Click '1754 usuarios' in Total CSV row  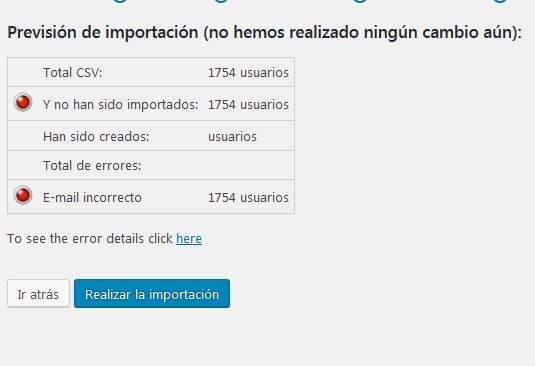click(248, 73)
